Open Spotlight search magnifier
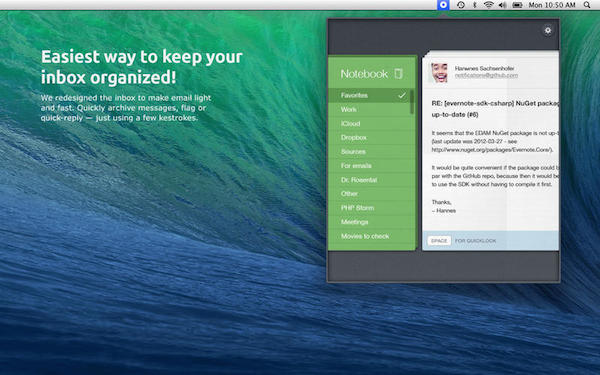The height and width of the screenshot is (375, 600). click(x=587, y=5)
